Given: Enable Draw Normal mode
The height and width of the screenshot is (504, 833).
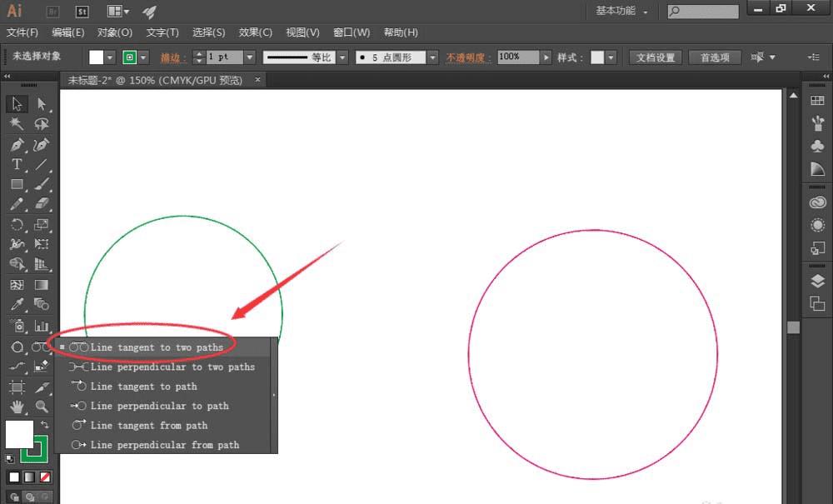Looking at the screenshot, I should pyautogui.click(x=14, y=497).
